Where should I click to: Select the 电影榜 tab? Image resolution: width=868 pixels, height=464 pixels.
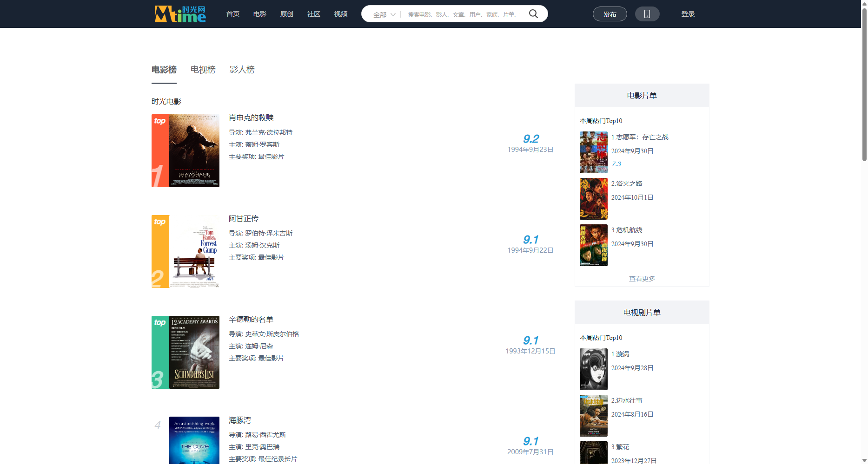pos(164,70)
